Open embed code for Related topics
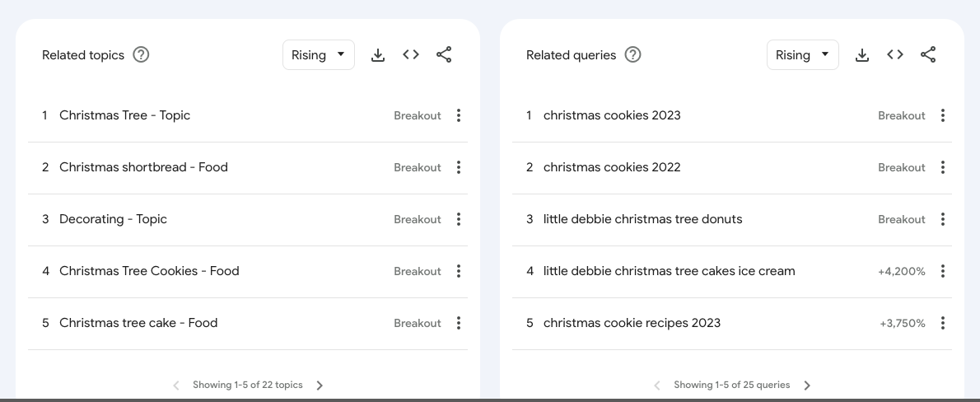 tap(411, 55)
